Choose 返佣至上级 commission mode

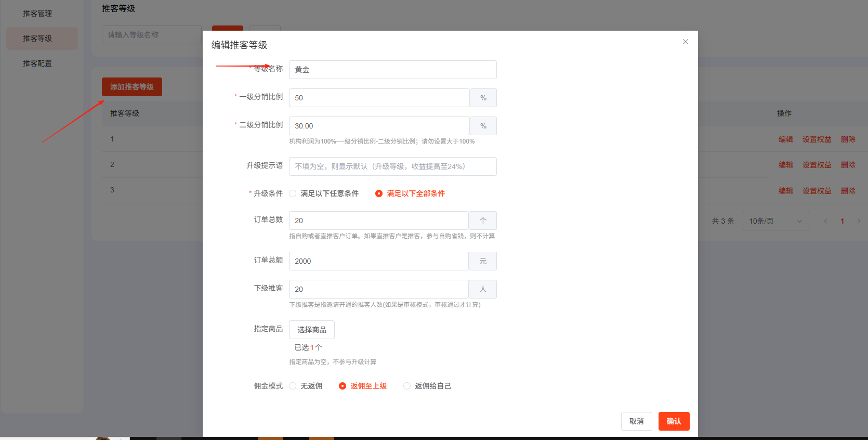(343, 386)
